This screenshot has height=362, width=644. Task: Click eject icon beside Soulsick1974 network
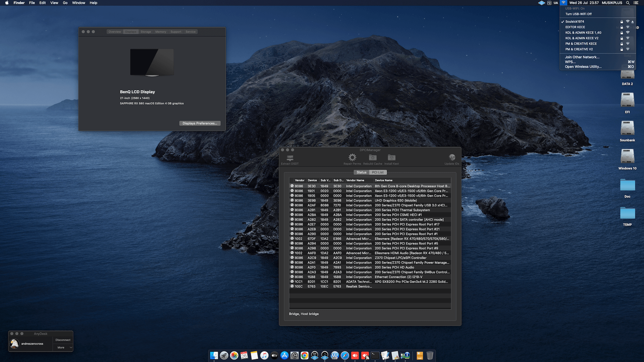point(633,21)
